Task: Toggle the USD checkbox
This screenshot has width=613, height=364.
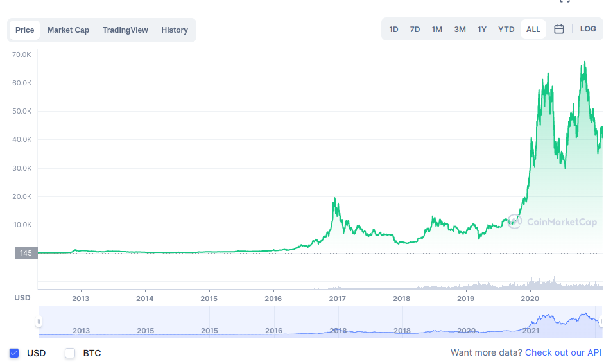Action: pos(15,353)
